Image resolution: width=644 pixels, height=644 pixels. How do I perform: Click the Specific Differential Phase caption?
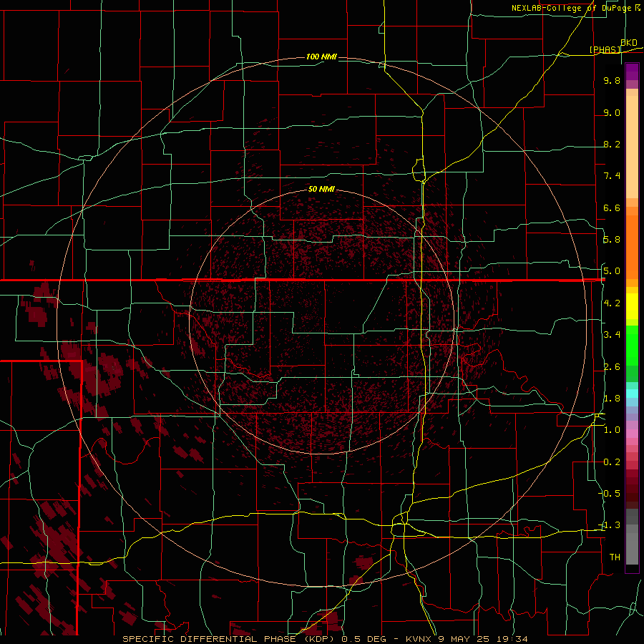[x=325, y=639]
